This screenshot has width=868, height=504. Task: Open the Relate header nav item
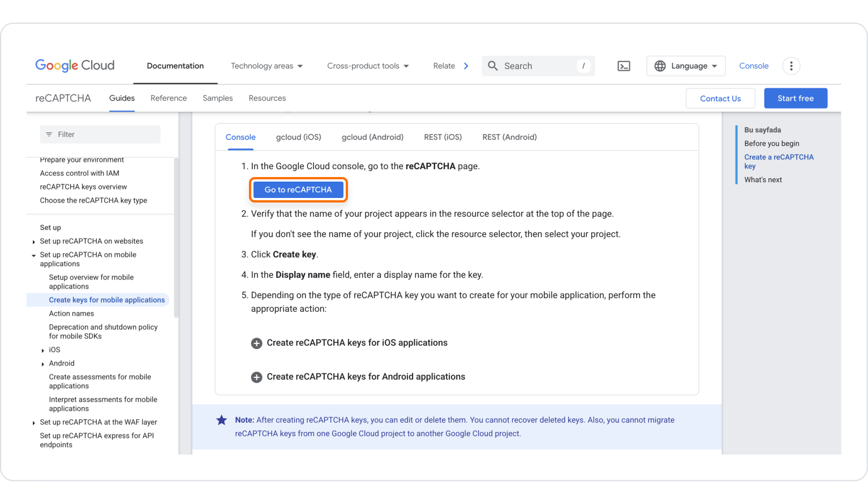(x=444, y=66)
